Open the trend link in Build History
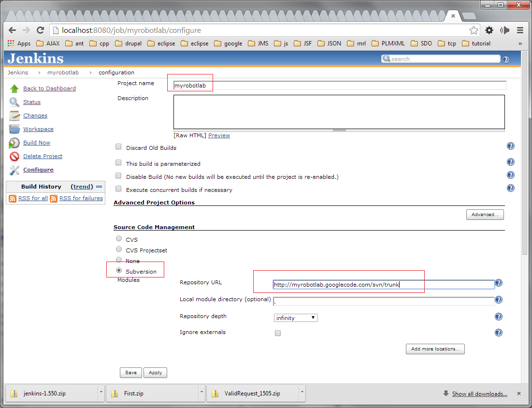 pos(82,187)
